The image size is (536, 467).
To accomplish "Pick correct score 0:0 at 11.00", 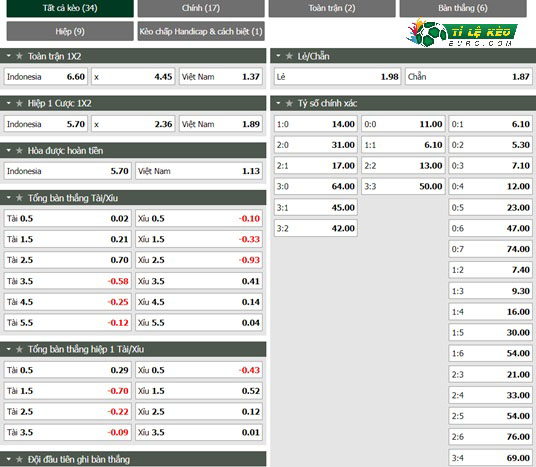I will click(403, 124).
